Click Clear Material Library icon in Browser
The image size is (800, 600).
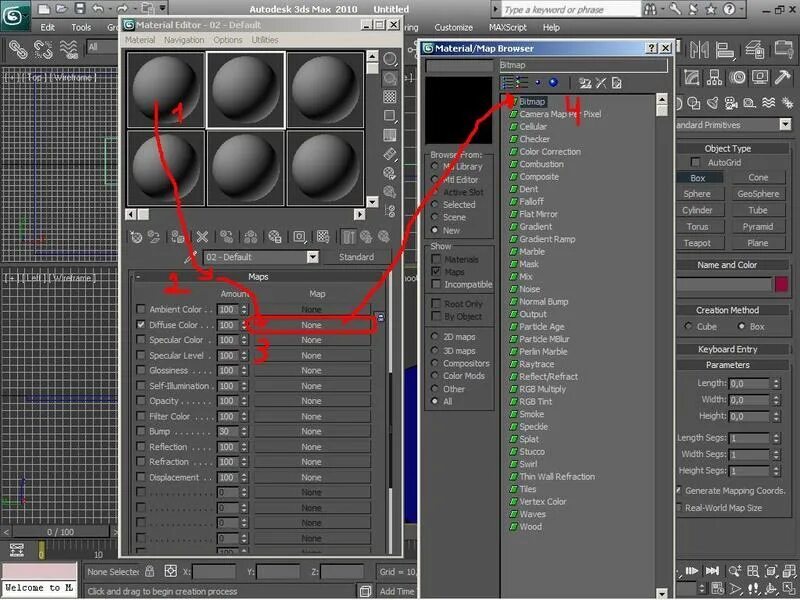click(617, 83)
